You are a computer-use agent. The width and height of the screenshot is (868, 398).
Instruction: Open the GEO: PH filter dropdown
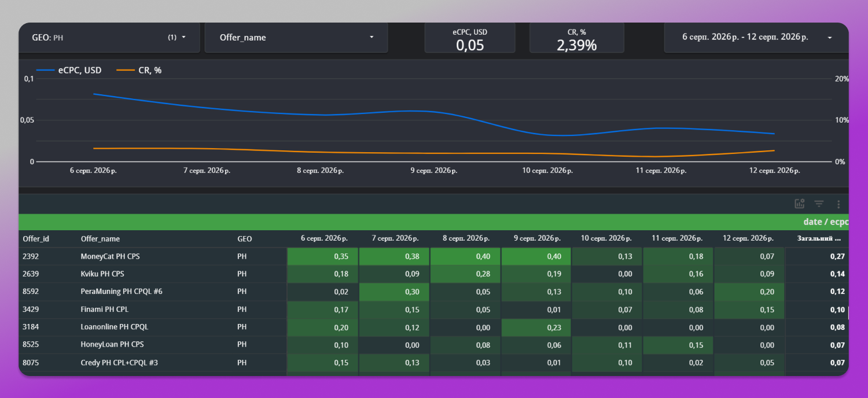click(109, 38)
